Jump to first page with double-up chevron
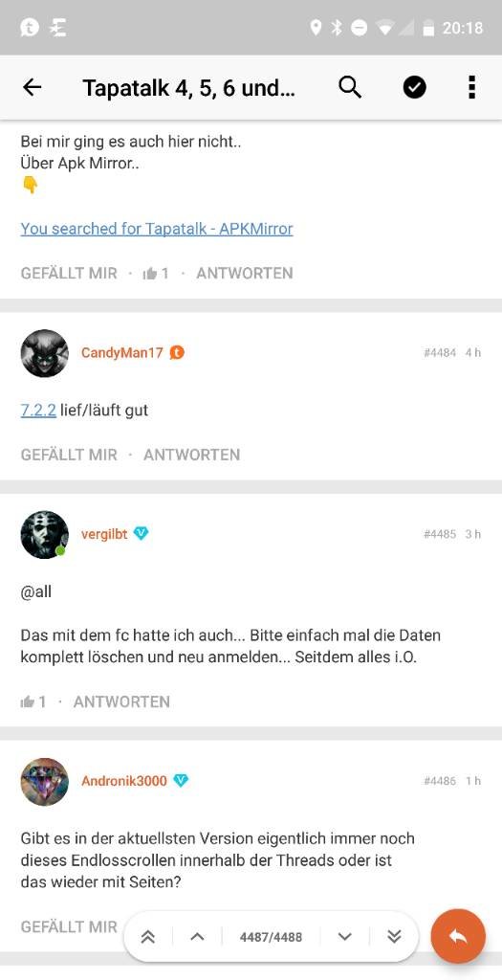The height and width of the screenshot is (980, 502). tap(148, 936)
